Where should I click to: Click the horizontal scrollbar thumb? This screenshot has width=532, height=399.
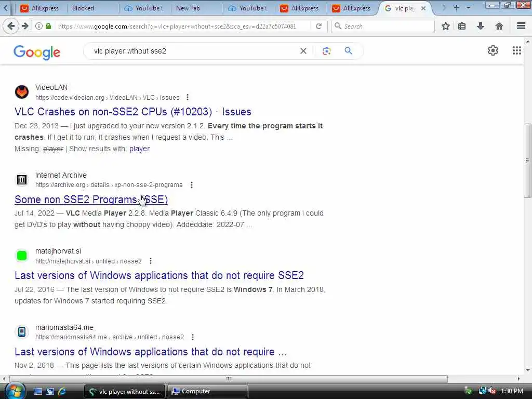[229, 379]
